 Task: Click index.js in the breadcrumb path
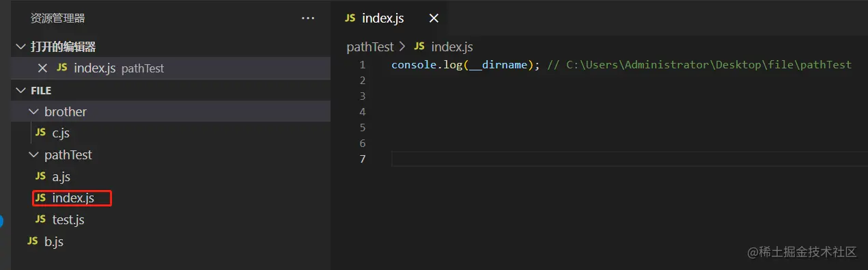tap(452, 46)
